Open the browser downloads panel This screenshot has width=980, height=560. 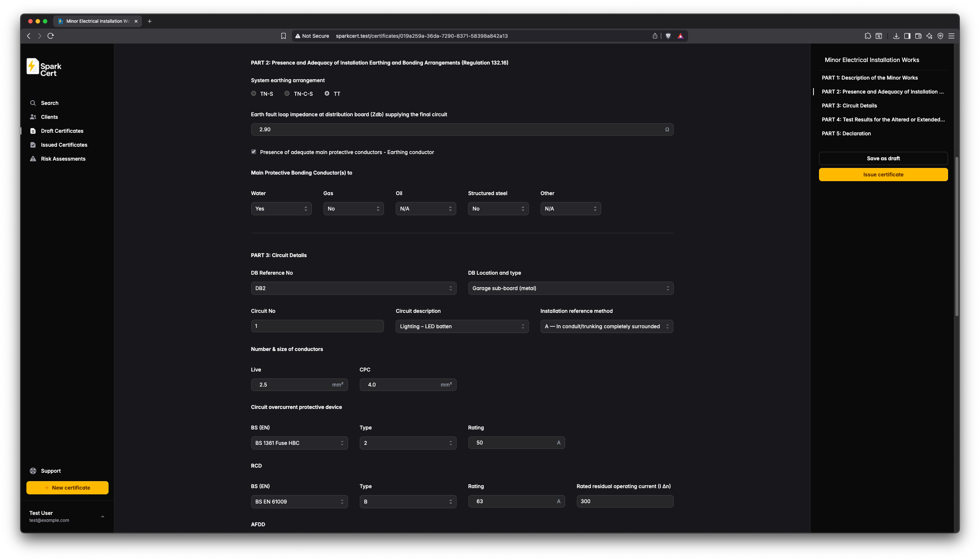coord(896,36)
